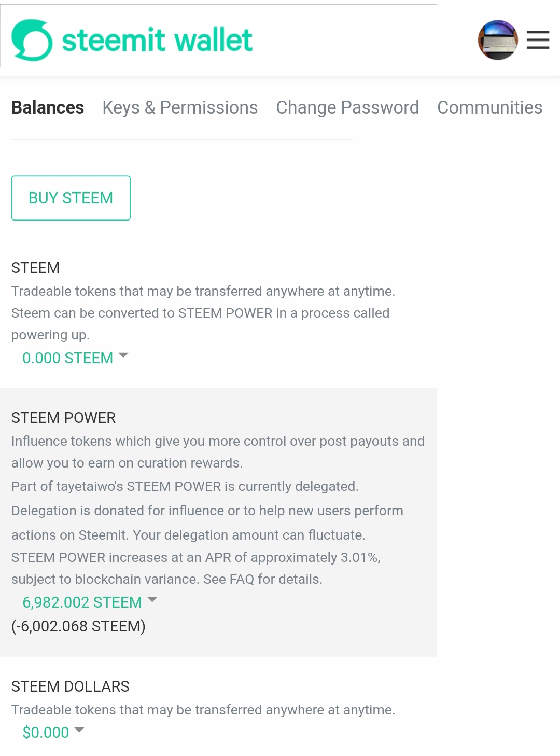Click the STEEM DOLLARS section heading

point(71,686)
